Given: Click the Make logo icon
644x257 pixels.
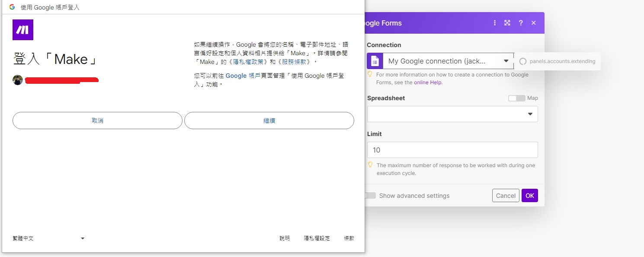Looking at the screenshot, I should click(x=22, y=29).
